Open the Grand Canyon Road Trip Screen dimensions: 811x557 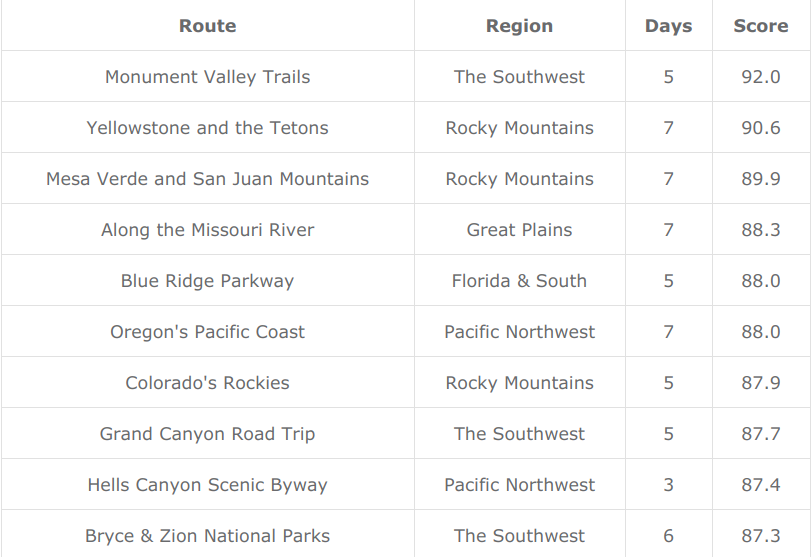click(207, 434)
